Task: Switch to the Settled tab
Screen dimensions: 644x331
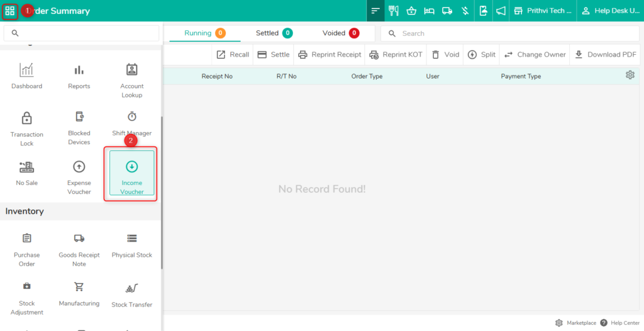Action: coord(274,33)
